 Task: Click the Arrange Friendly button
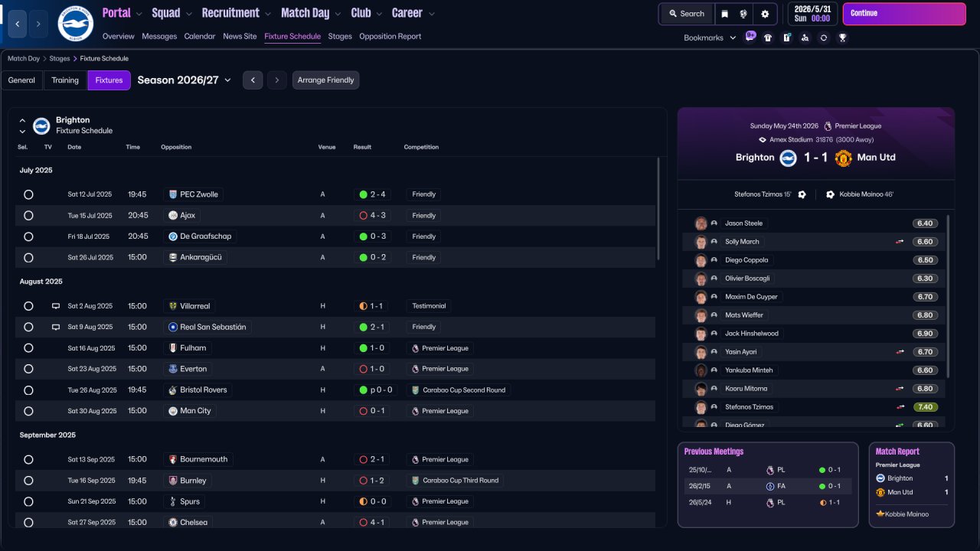(325, 80)
